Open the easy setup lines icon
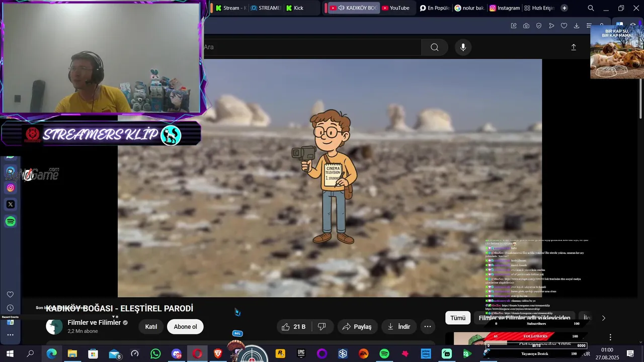The height and width of the screenshot is (362, 644). pos(589,26)
